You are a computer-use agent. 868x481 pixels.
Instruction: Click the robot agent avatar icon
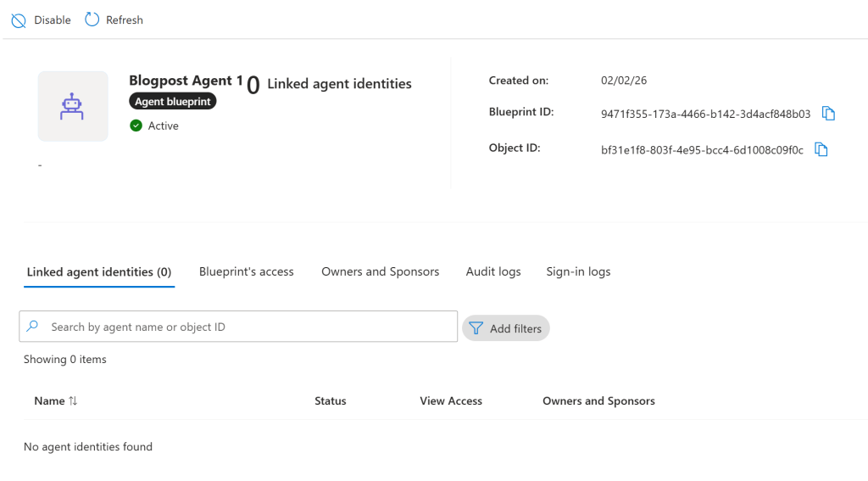(72, 106)
